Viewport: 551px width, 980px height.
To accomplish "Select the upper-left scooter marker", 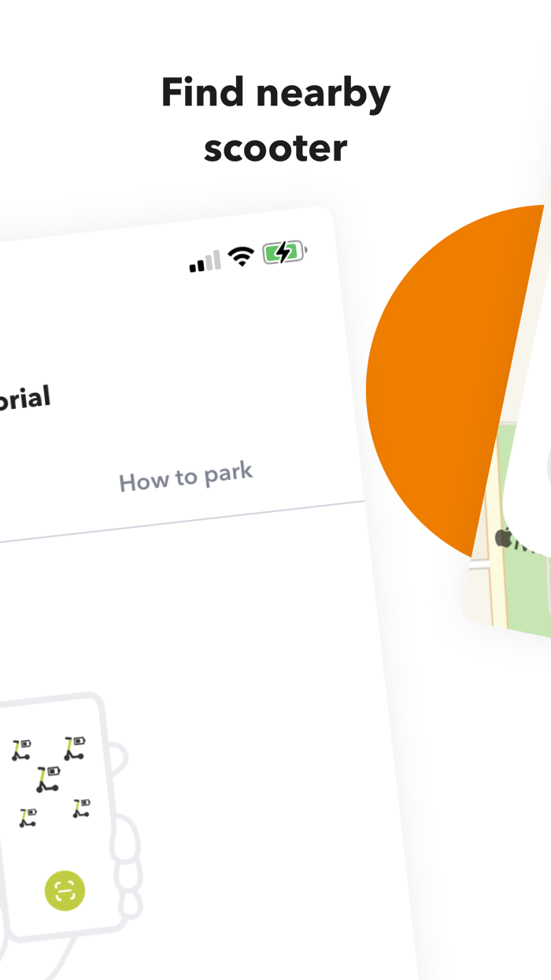I will (x=21, y=749).
